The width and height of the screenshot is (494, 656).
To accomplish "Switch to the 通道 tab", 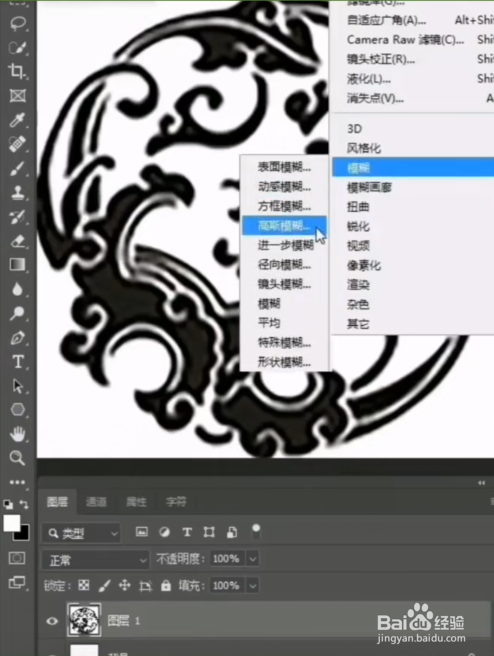I will pyautogui.click(x=96, y=502).
